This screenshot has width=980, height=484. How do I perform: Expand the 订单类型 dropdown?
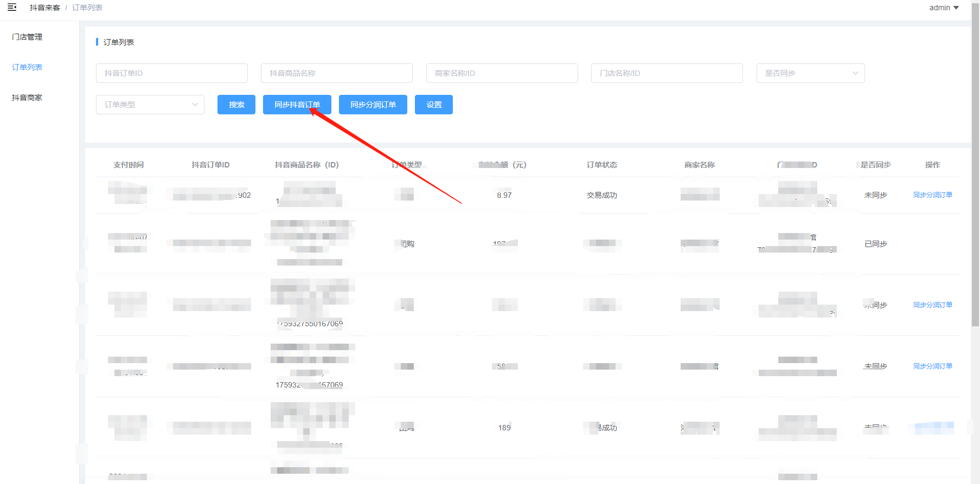150,105
